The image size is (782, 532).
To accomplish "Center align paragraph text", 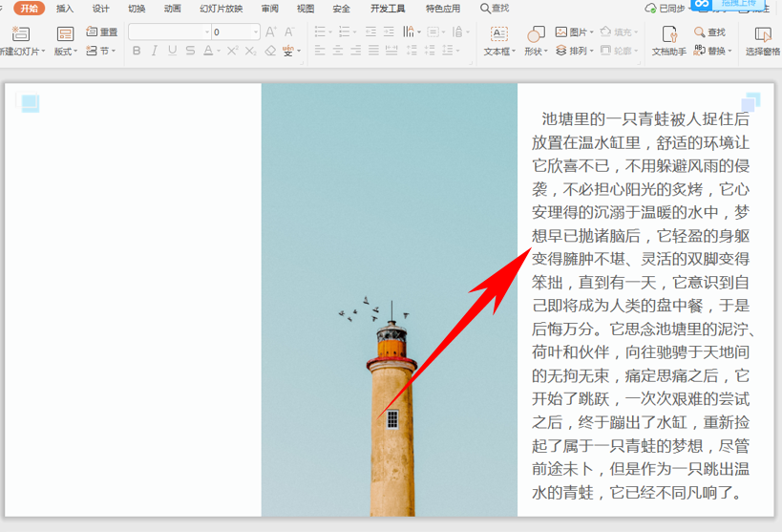I will pyautogui.click(x=338, y=51).
